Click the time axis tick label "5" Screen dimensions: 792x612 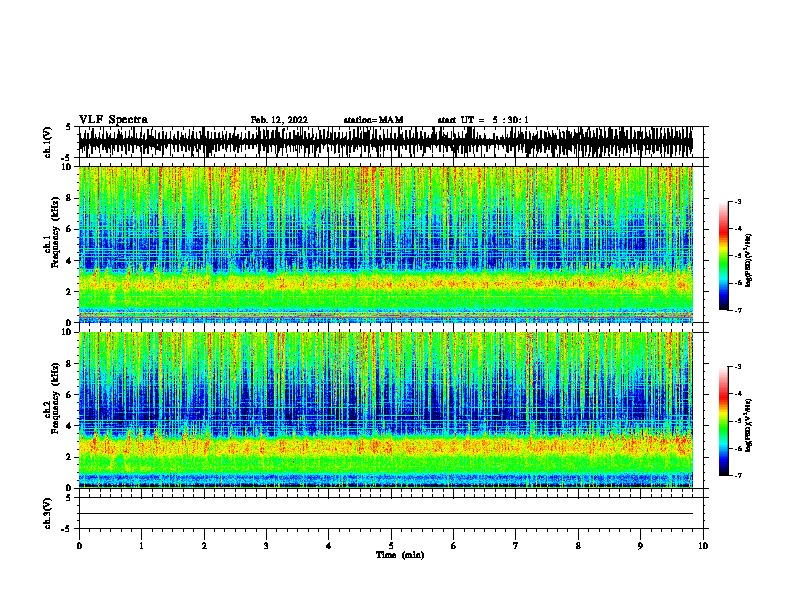(391, 546)
